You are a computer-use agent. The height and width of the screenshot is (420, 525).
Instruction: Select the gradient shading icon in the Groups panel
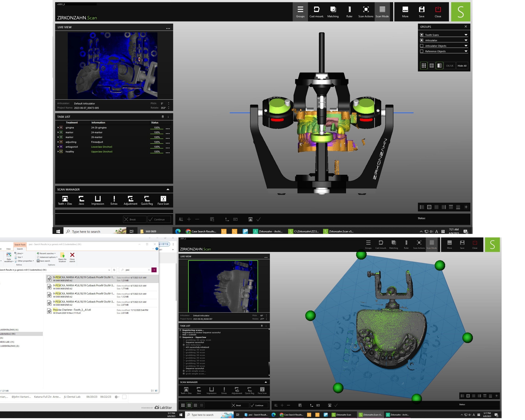coord(440,66)
